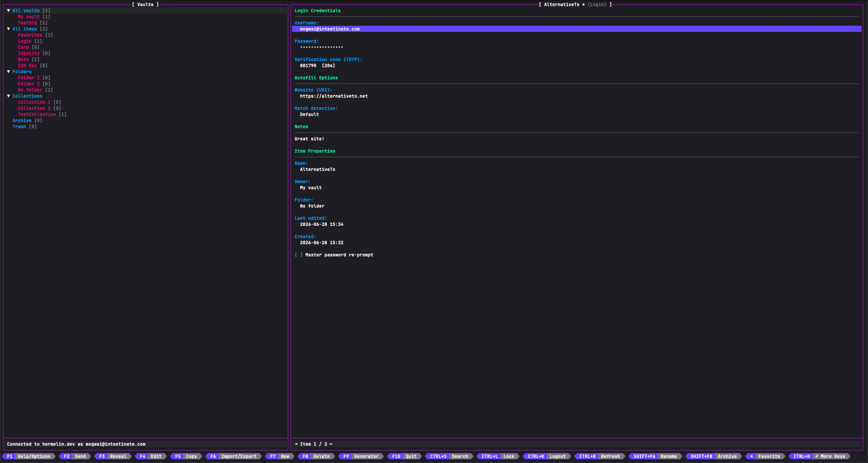Click F10 Quit key
This screenshot has height=463, width=868.
click(405, 456)
